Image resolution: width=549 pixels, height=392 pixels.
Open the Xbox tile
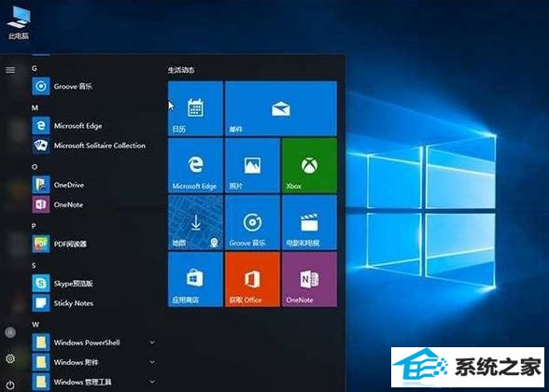tap(310, 165)
